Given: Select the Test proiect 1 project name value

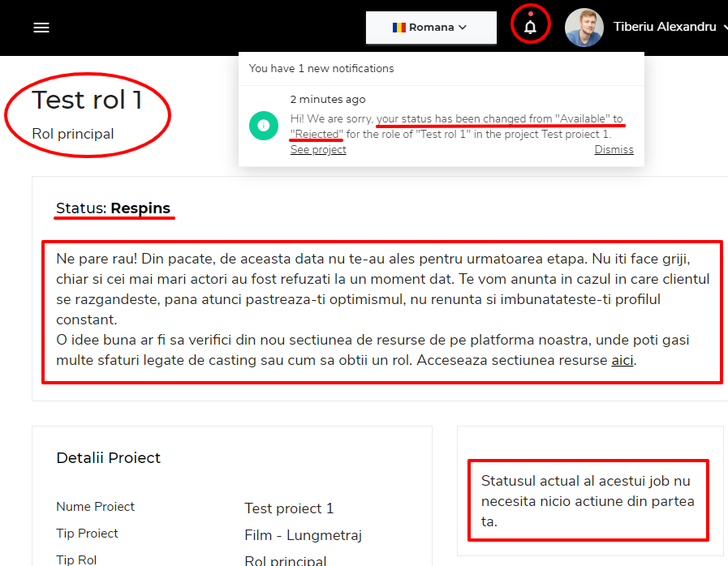Looking at the screenshot, I should 289,508.
